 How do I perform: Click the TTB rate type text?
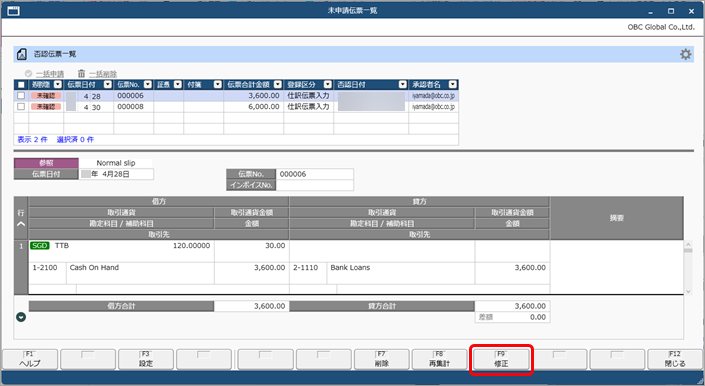pos(62,245)
